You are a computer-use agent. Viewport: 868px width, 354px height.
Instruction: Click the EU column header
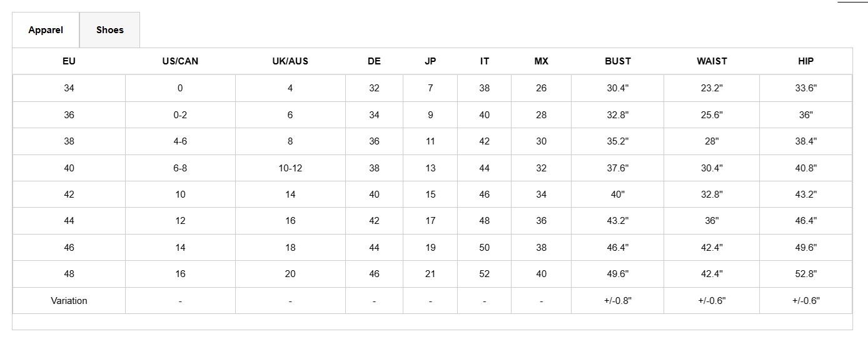coord(69,61)
